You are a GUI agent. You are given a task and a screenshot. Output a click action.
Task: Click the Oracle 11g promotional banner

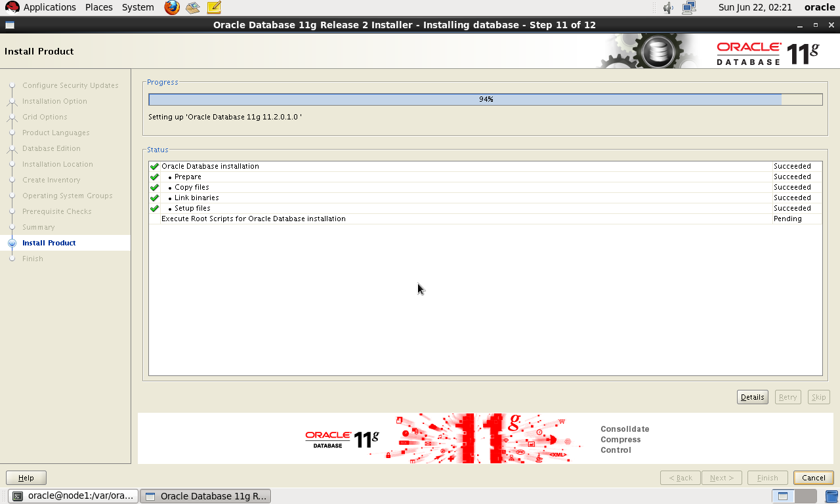tap(486, 438)
